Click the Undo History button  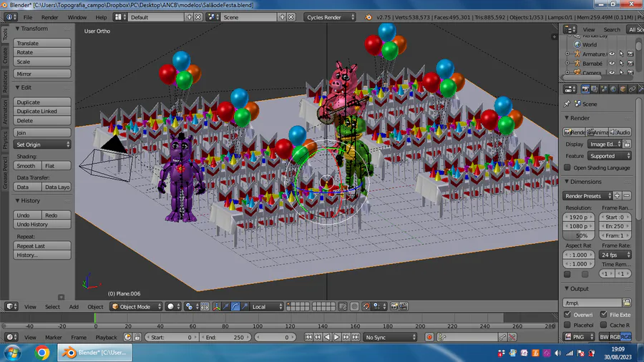point(42,225)
